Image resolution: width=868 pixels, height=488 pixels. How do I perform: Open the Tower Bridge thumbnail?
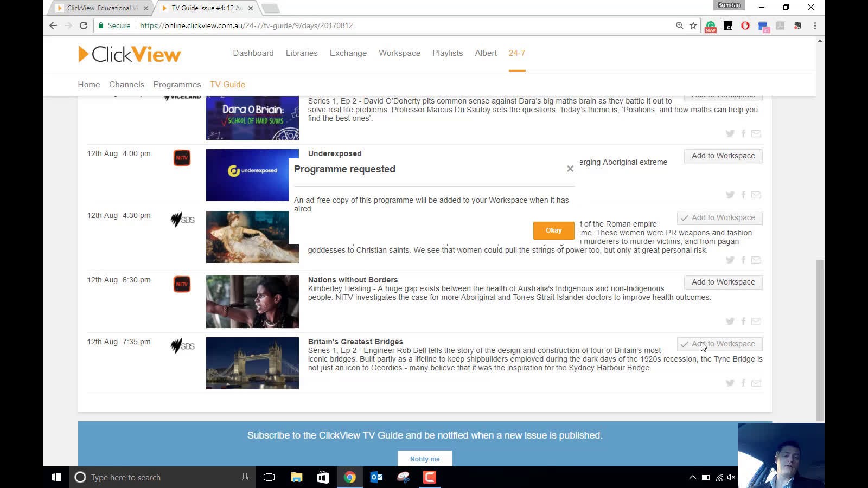[252, 363]
